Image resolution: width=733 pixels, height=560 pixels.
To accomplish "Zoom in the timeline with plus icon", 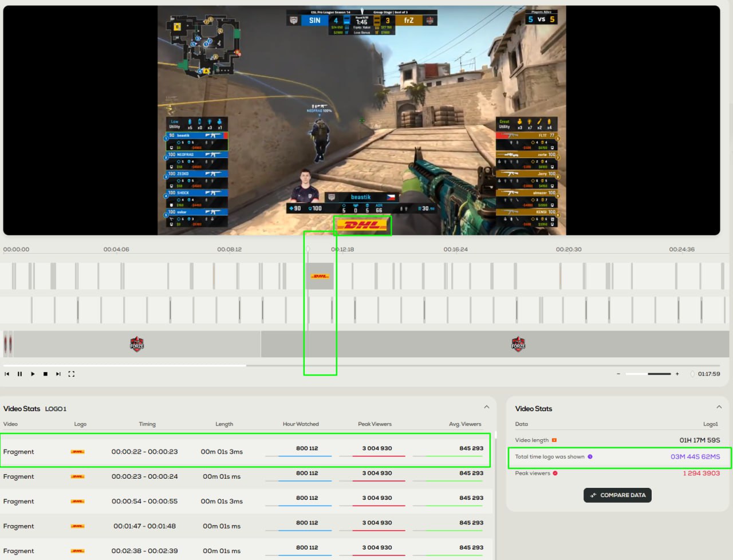I will pos(677,374).
